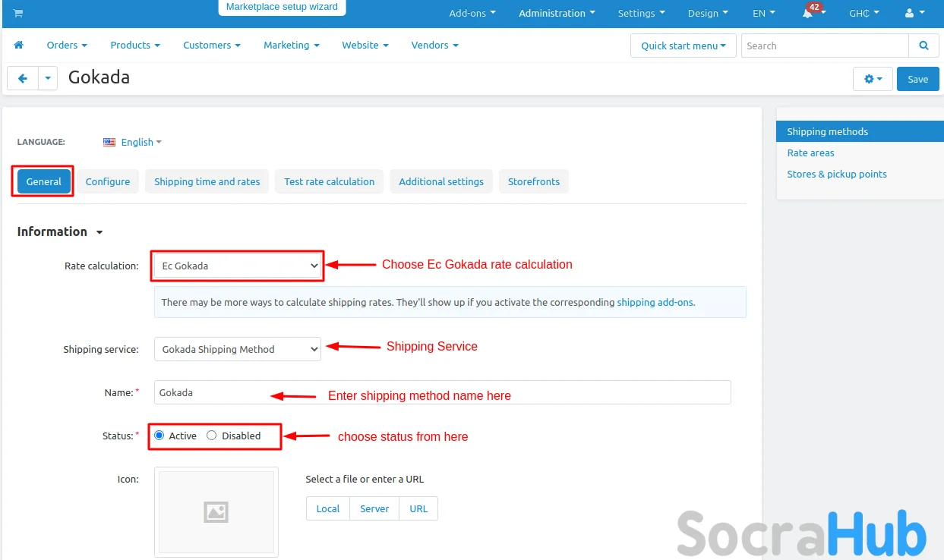Click the image placeholder icon
The image size is (944, 560).
pos(216,512)
